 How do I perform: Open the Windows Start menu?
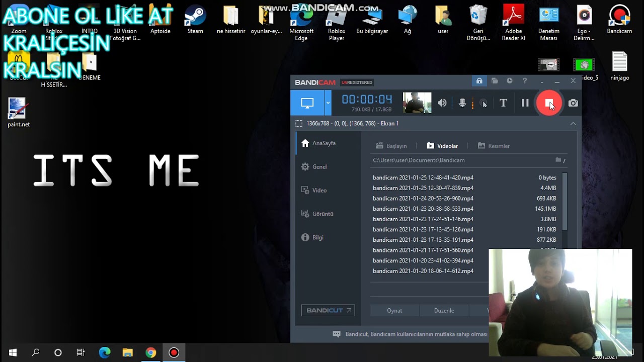pyautogui.click(x=13, y=352)
